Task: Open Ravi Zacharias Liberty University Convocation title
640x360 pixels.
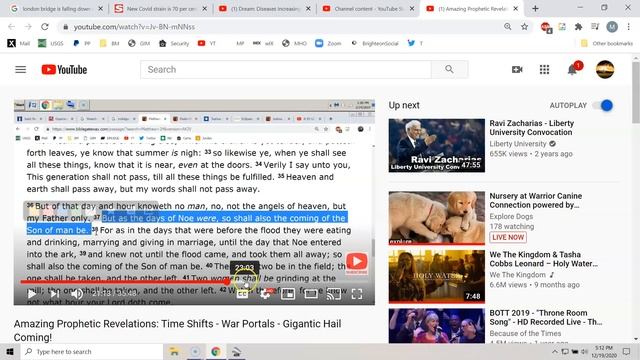Action: (531, 128)
